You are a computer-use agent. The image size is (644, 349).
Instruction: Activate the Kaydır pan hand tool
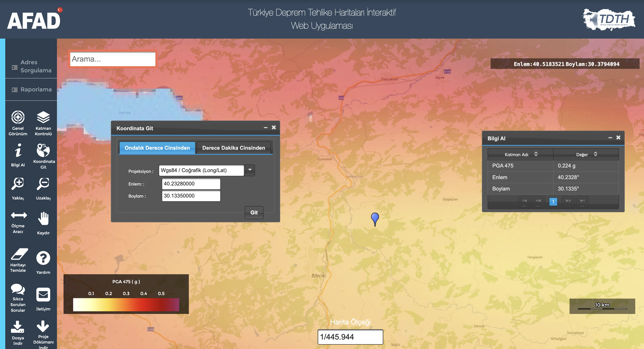[x=43, y=223]
